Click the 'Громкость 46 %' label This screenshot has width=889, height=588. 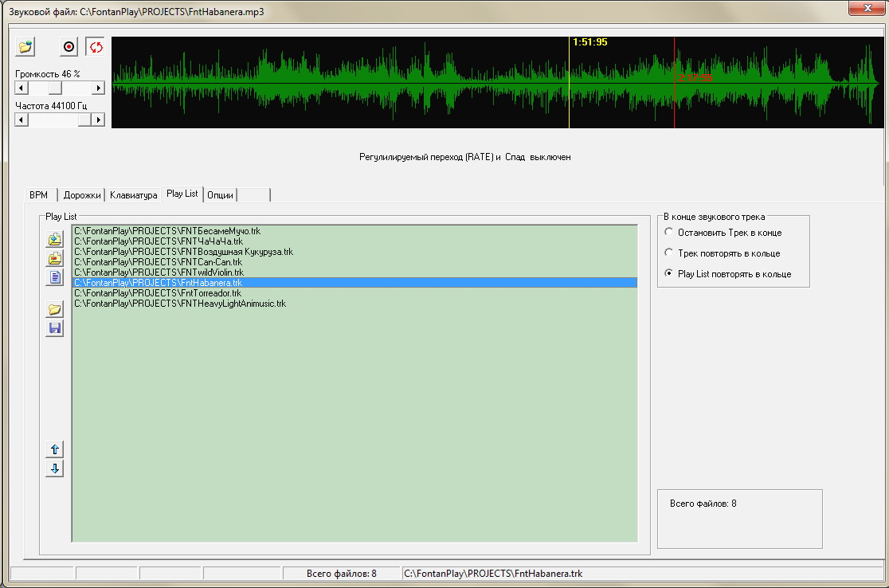coord(48,74)
